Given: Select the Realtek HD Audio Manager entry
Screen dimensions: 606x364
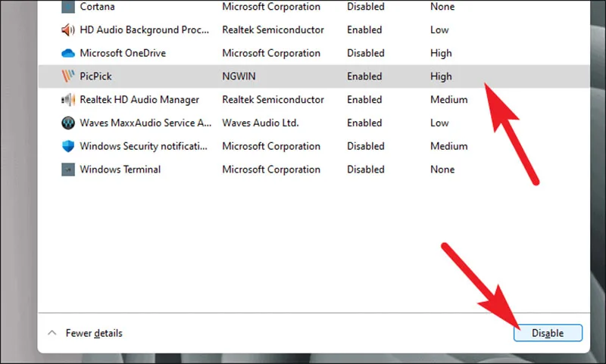Looking at the screenshot, I should point(139,100).
